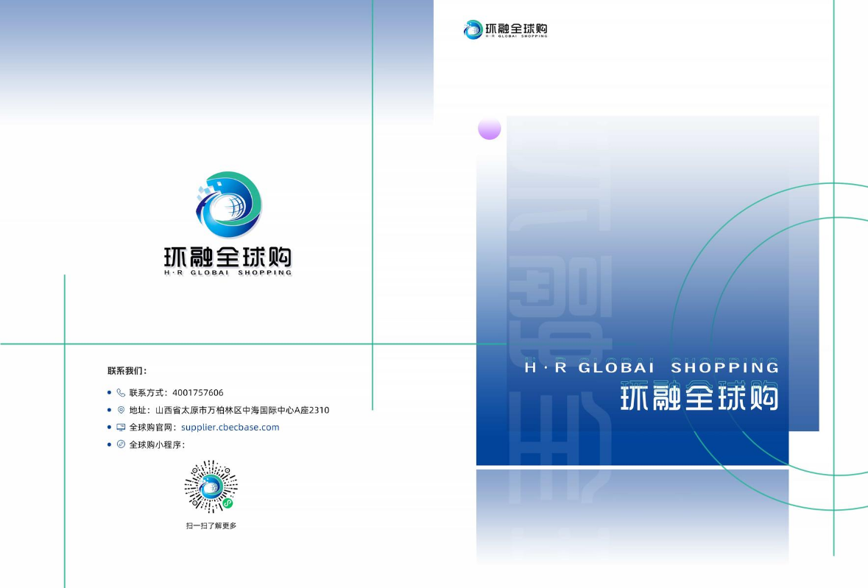Image resolution: width=868 pixels, height=588 pixels.
Task: Click the mini-program icon beside 全球购小程序
Action: (121, 444)
